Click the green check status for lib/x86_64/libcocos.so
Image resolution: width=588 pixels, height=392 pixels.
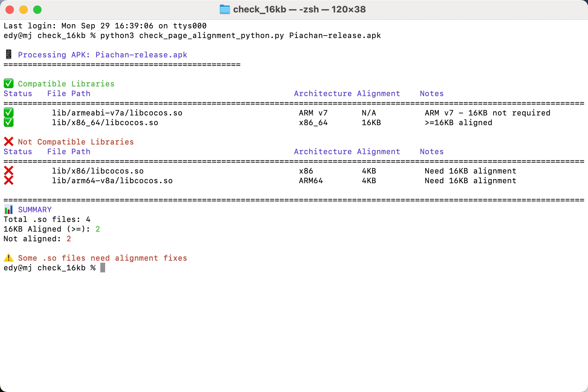(9, 122)
